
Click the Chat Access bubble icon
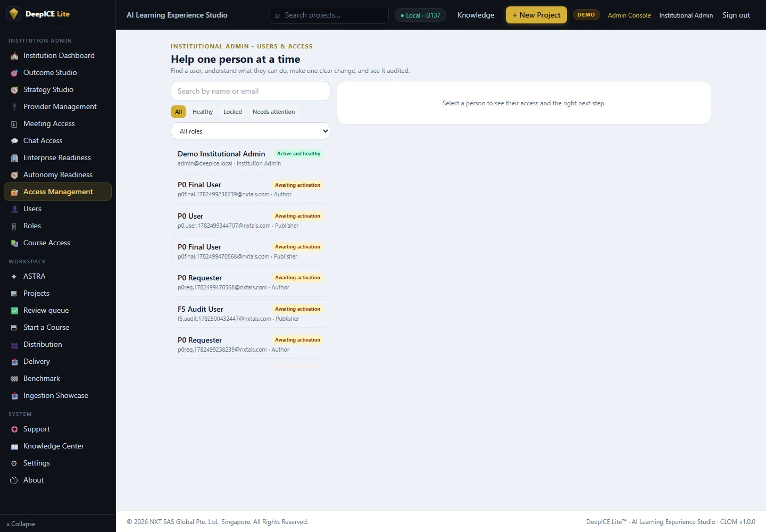pos(14,141)
